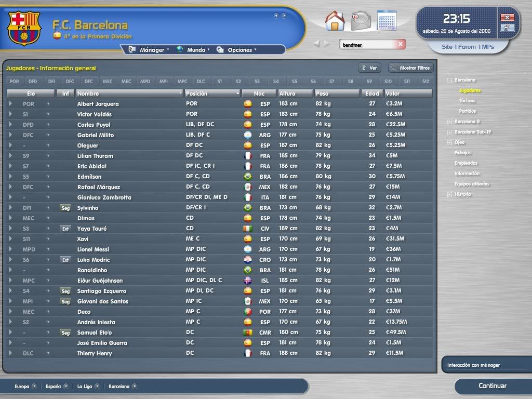Click the Seg badge for Sylvinho
Image resolution: width=532 pixels, height=399 pixels.
[65, 208]
